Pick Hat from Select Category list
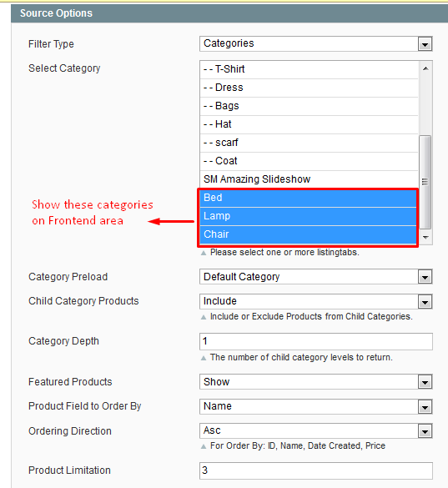 coord(309,124)
